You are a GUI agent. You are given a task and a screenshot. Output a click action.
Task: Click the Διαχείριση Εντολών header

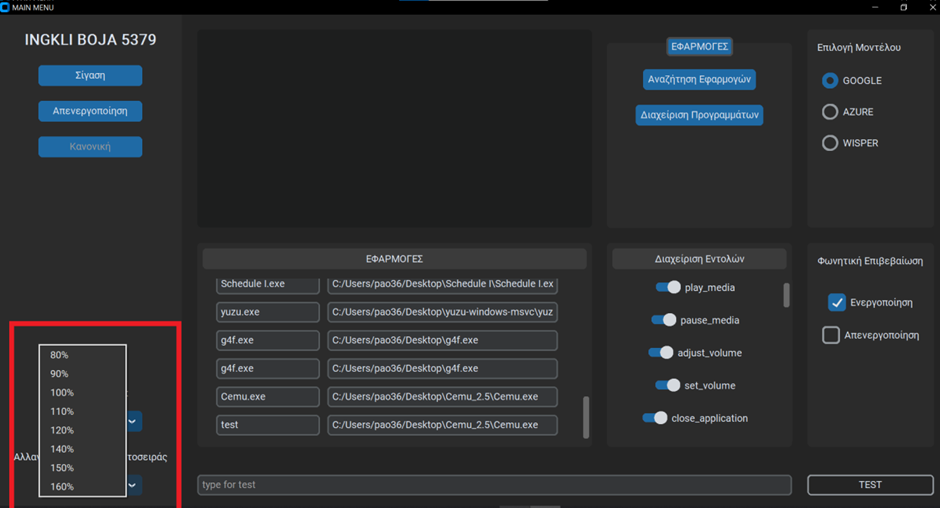pyautogui.click(x=699, y=258)
